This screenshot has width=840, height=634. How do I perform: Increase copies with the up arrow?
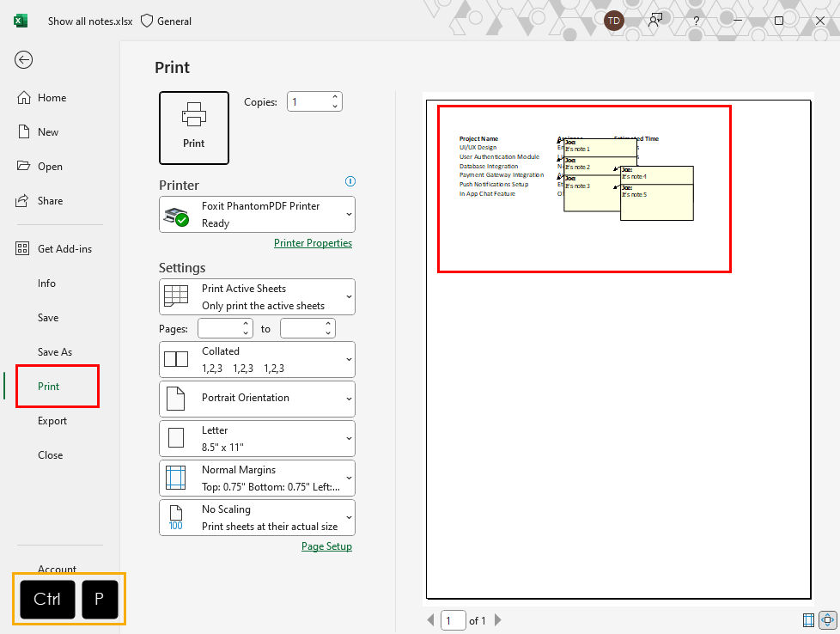(x=335, y=97)
